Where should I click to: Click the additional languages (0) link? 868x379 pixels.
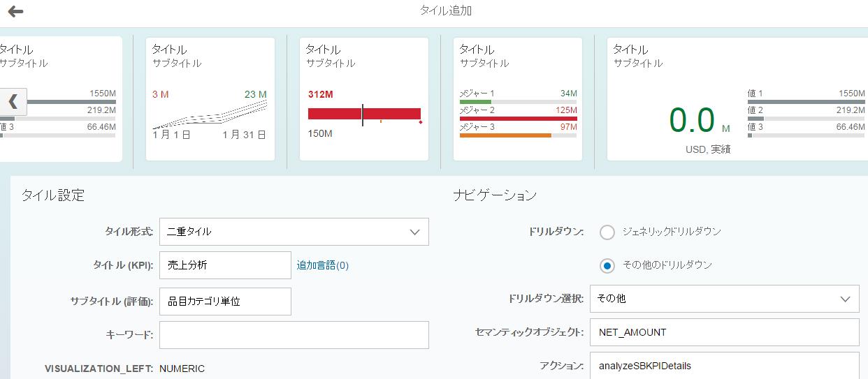pos(322,265)
